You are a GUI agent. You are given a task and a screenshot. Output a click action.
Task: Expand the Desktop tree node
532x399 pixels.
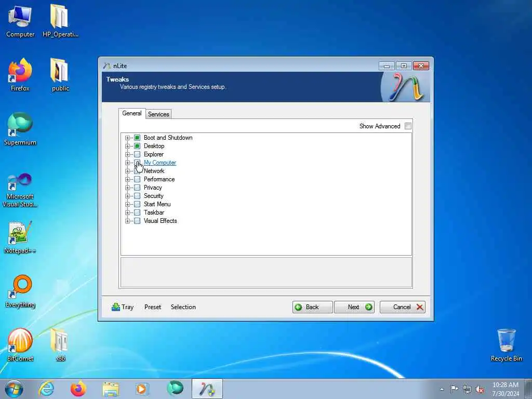click(128, 146)
